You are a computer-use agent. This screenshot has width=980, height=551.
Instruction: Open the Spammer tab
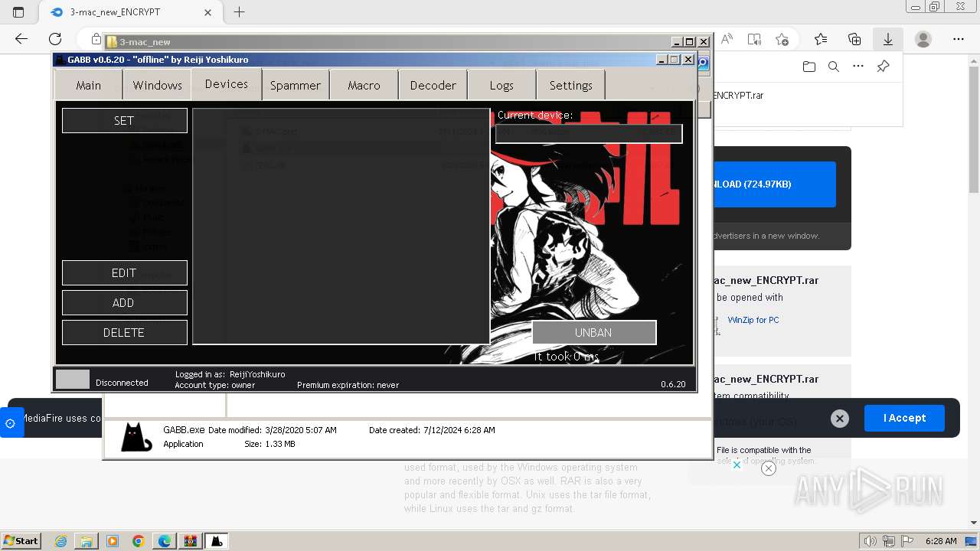(295, 85)
